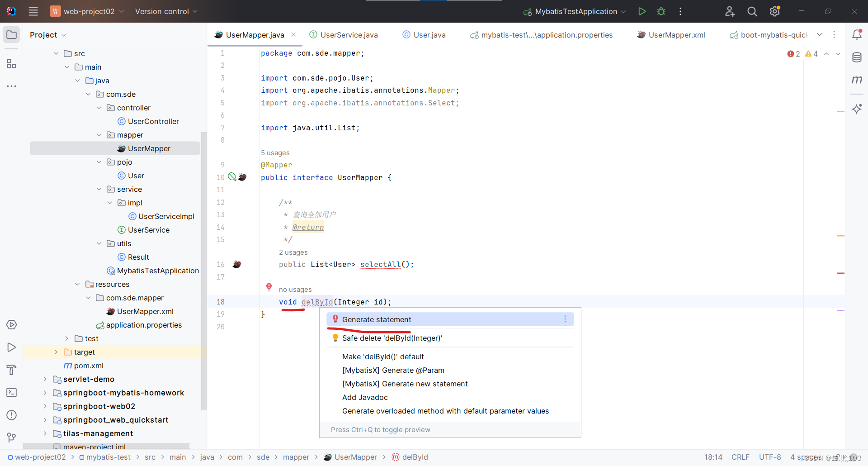Viewport: 868px width, 466px height.
Task: Open editor tab options kebab menu
Action: [834, 35]
